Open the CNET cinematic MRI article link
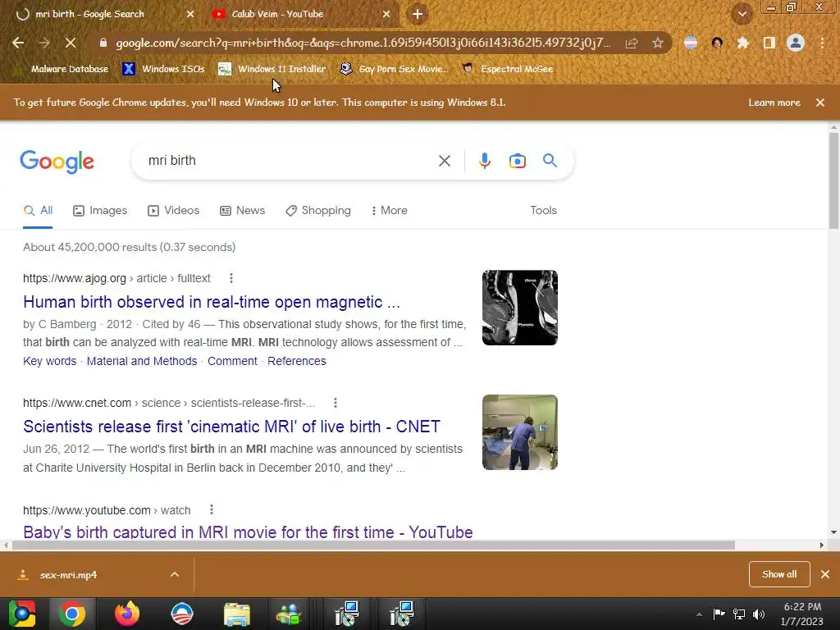 (231, 427)
